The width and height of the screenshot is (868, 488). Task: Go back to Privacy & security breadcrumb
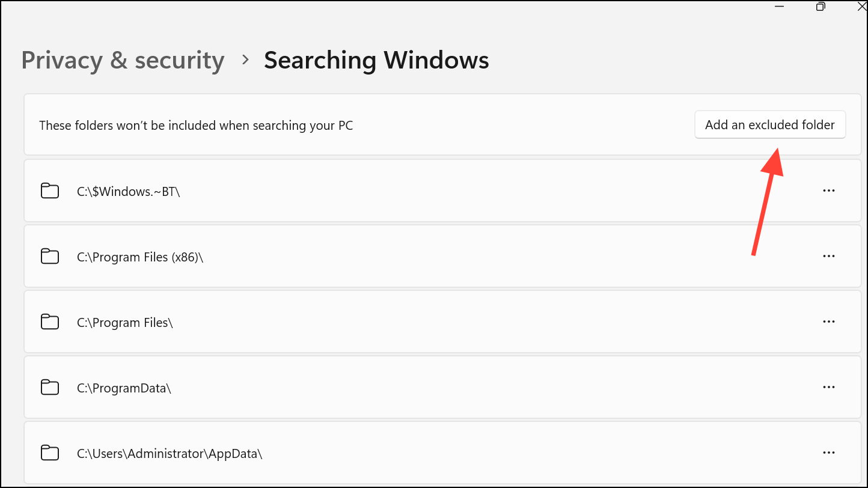(x=123, y=60)
